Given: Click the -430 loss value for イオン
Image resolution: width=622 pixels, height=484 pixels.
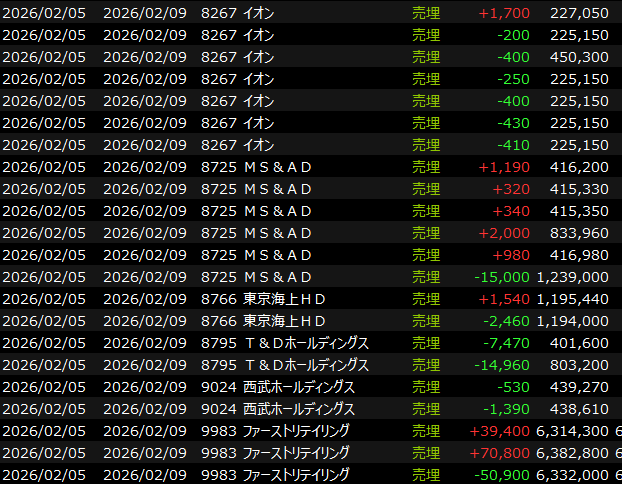Looking at the screenshot, I should point(512,123).
